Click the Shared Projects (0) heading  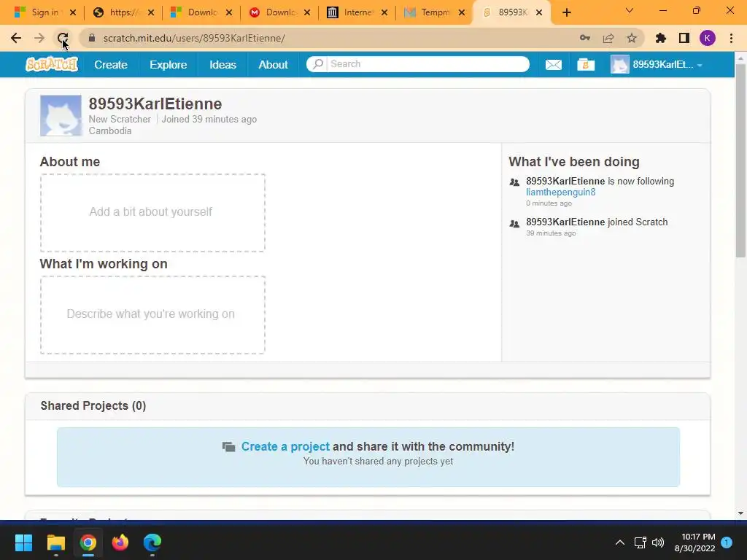(93, 405)
